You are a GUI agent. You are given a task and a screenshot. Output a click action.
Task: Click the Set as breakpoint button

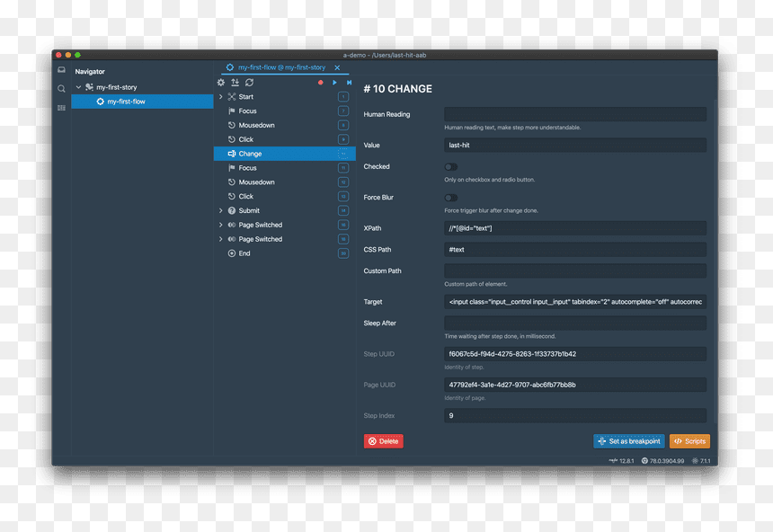pos(629,441)
